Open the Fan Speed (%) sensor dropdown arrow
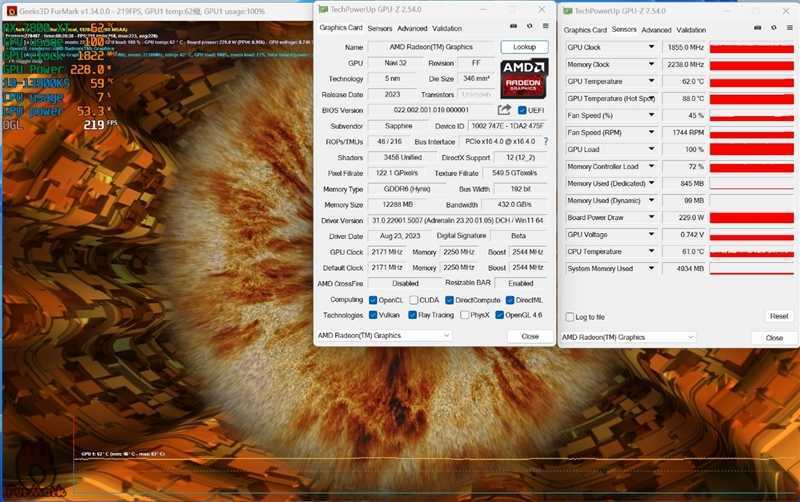The height and width of the screenshot is (502, 800). point(651,115)
